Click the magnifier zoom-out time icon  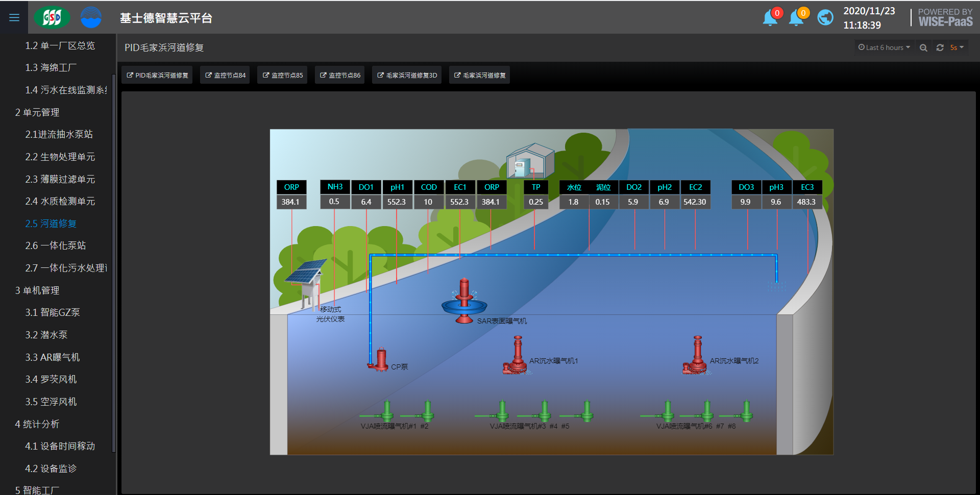pyautogui.click(x=923, y=47)
